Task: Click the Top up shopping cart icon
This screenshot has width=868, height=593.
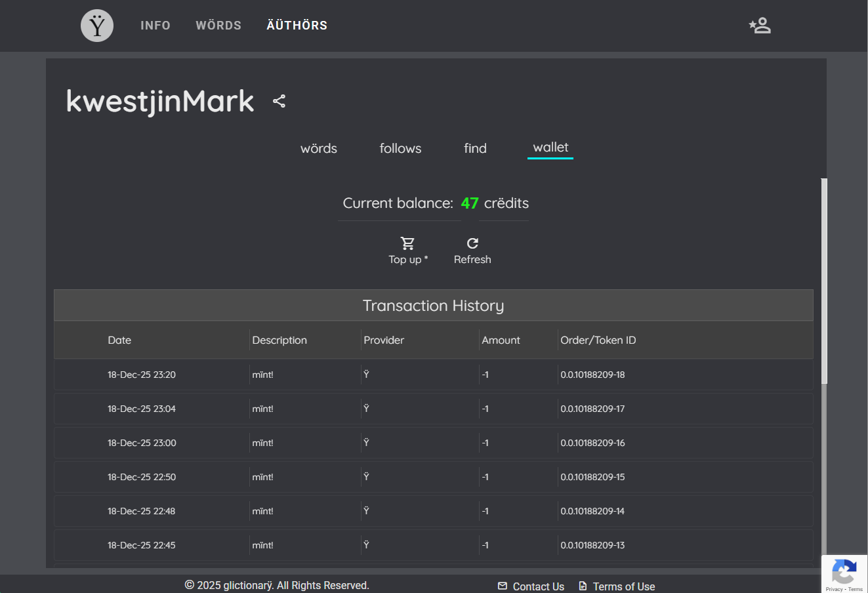Action: tap(407, 243)
